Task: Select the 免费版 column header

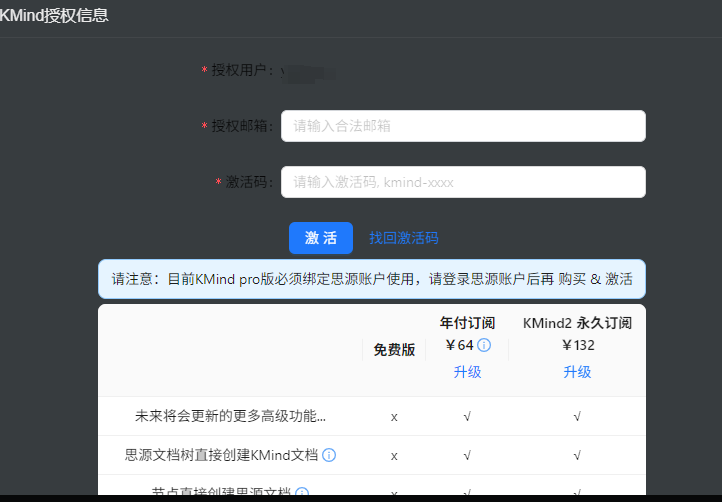Action: 394,350
